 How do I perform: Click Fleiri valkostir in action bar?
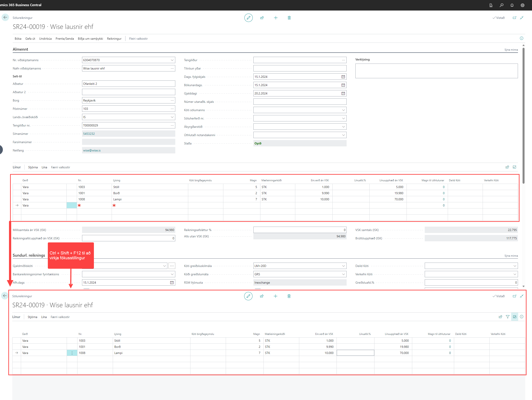tap(138, 39)
